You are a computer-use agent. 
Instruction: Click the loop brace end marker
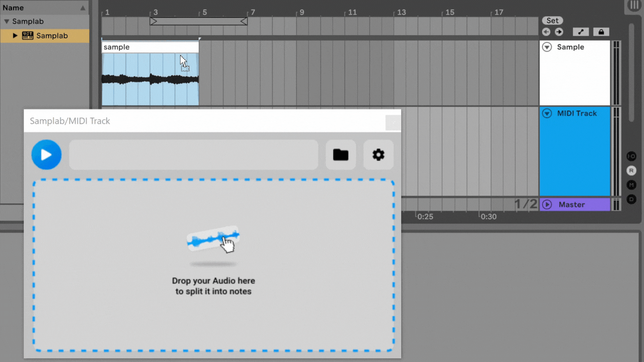pos(244,21)
